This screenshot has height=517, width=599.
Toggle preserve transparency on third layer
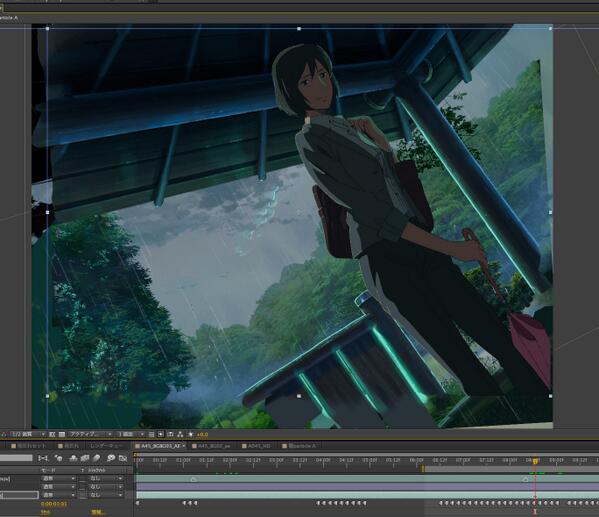83,495
